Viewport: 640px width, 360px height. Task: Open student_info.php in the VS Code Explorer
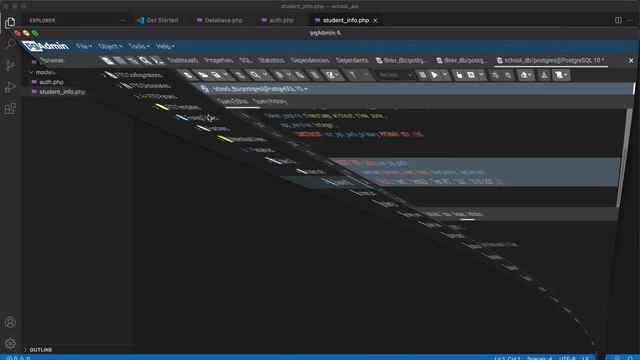pos(62,92)
